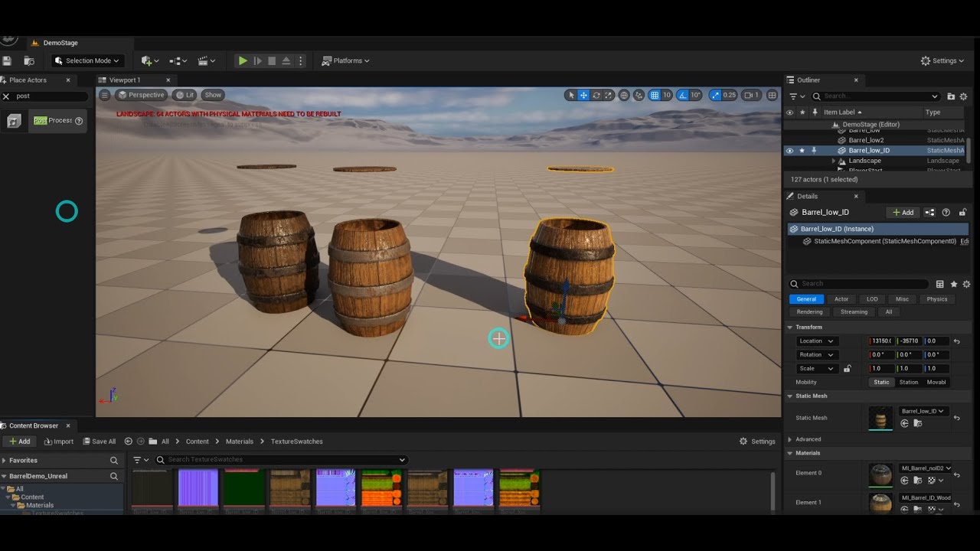980x551 pixels.
Task: Toggle the Scale lock ratio icon
Action: click(847, 369)
